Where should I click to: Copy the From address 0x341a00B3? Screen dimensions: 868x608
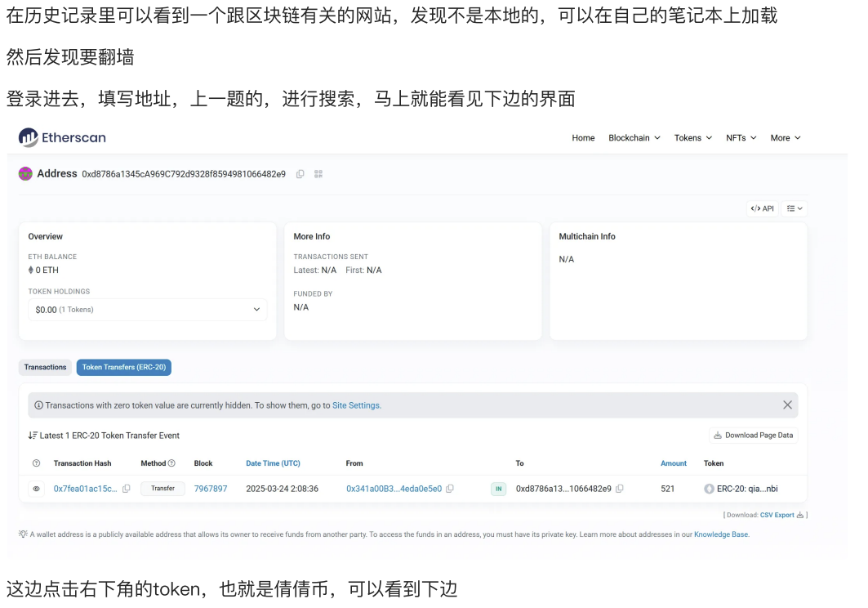[450, 489]
